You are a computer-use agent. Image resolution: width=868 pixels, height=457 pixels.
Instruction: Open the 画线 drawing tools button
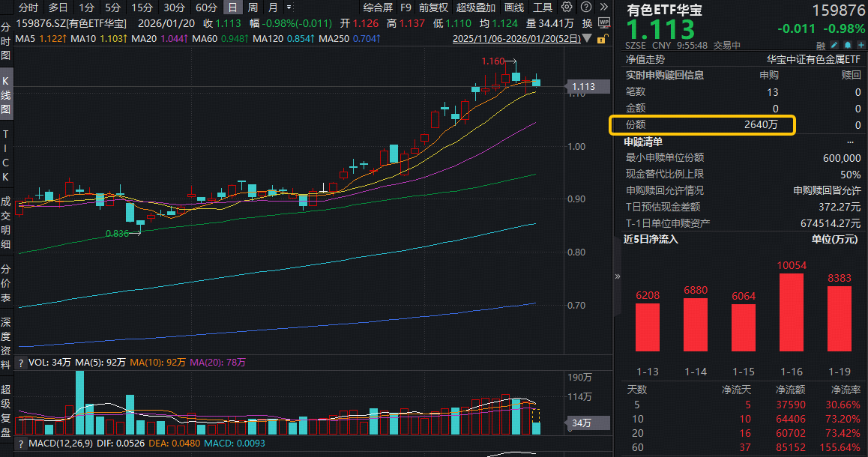[x=514, y=7]
